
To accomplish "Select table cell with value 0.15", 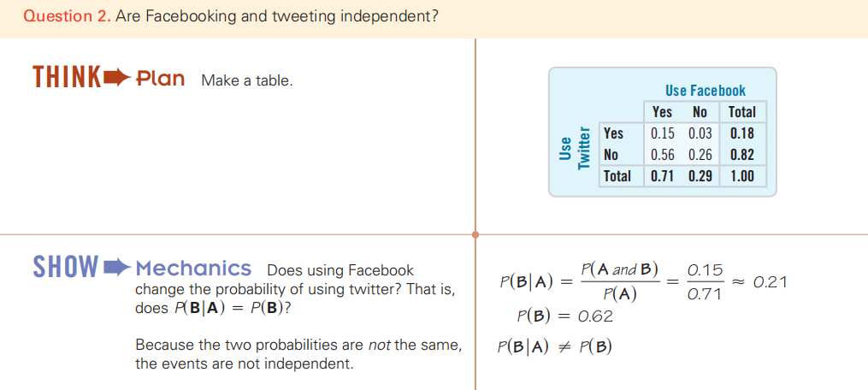I will [x=662, y=133].
